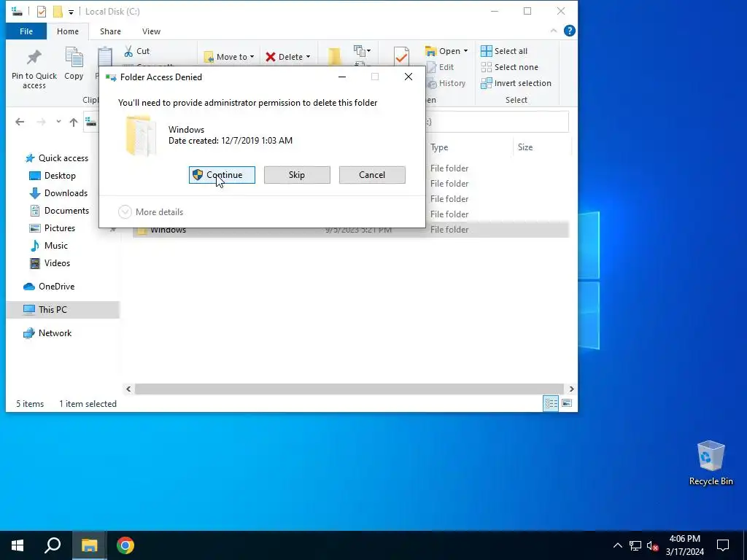Click the Properties checkmark icon
This screenshot has width=747, height=560.
click(x=401, y=56)
